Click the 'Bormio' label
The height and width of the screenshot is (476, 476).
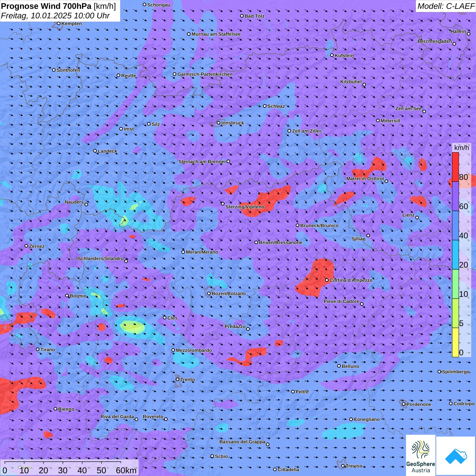coord(78,296)
